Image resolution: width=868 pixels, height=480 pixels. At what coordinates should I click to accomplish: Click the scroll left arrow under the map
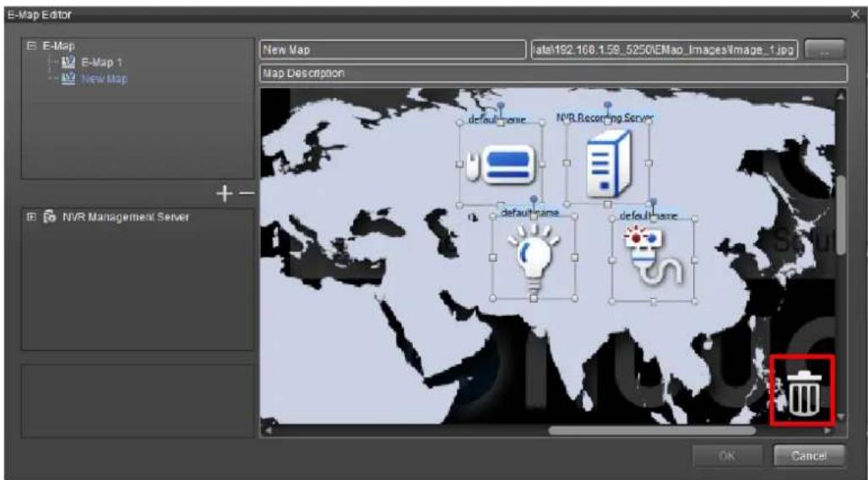(x=267, y=430)
